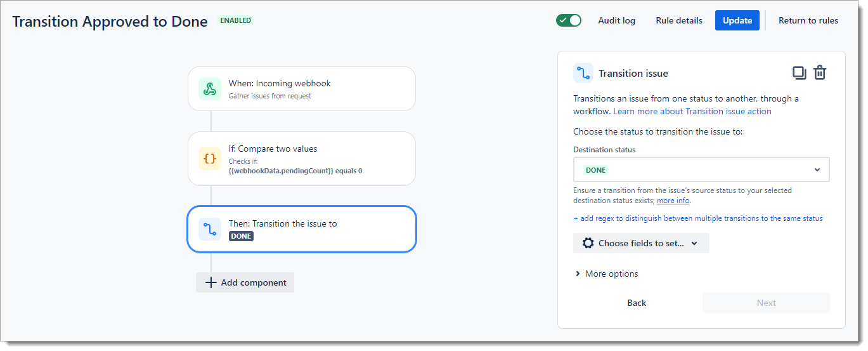The image size is (868, 351).
Task: Delete component using trash icon
Action: point(820,73)
